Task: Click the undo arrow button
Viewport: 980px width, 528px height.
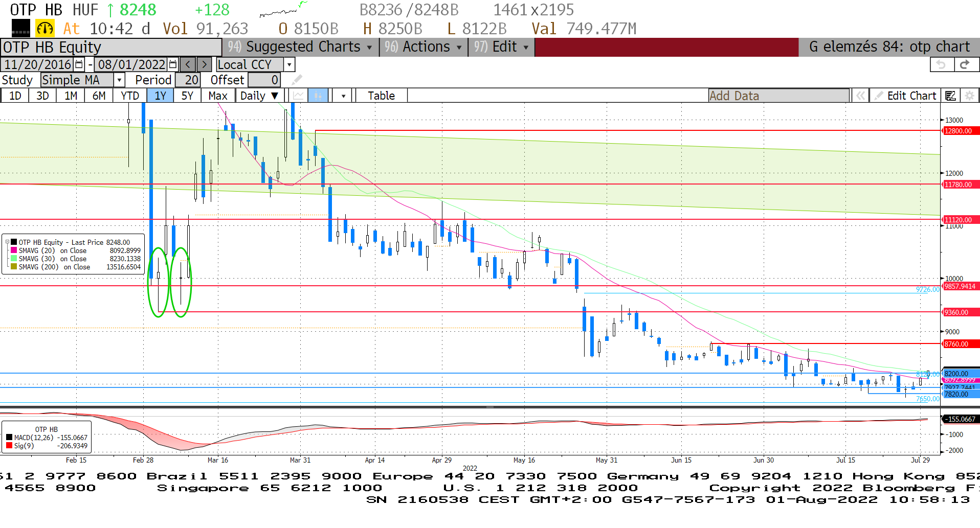Action: click(941, 64)
